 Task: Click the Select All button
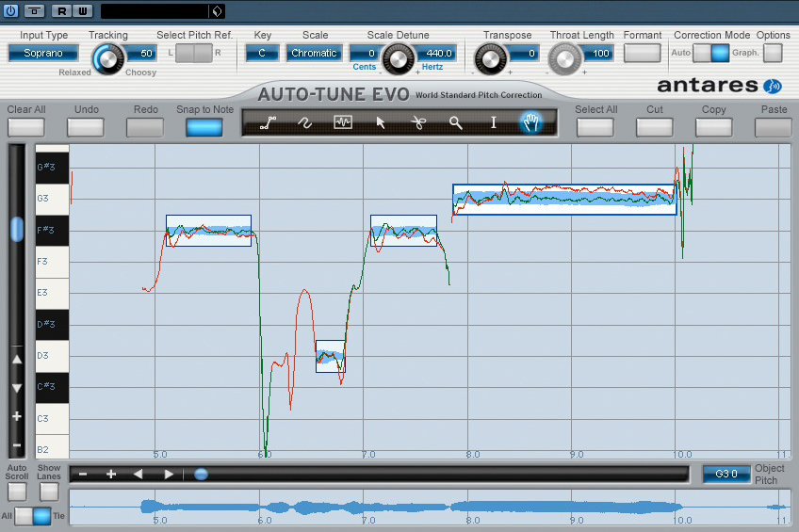point(595,127)
